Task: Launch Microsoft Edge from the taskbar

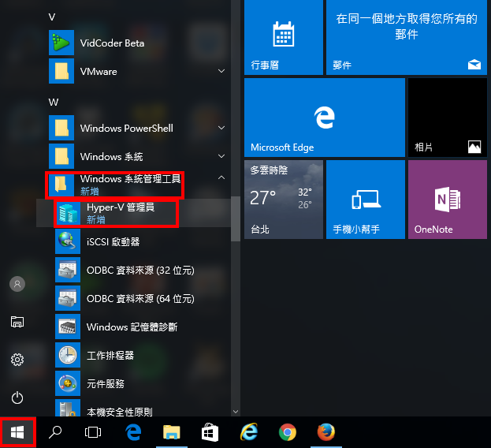Action: (133, 432)
